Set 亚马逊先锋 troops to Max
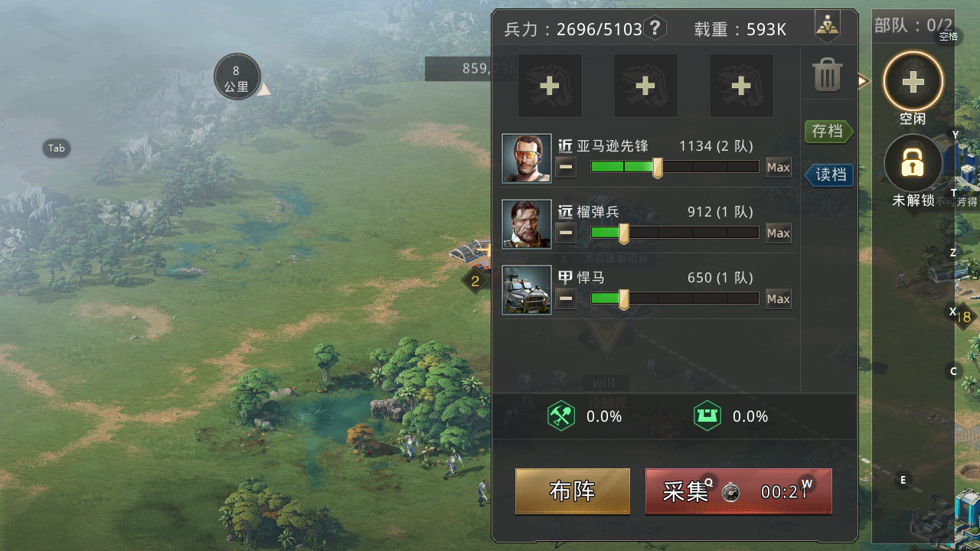This screenshot has height=551, width=980. [779, 167]
